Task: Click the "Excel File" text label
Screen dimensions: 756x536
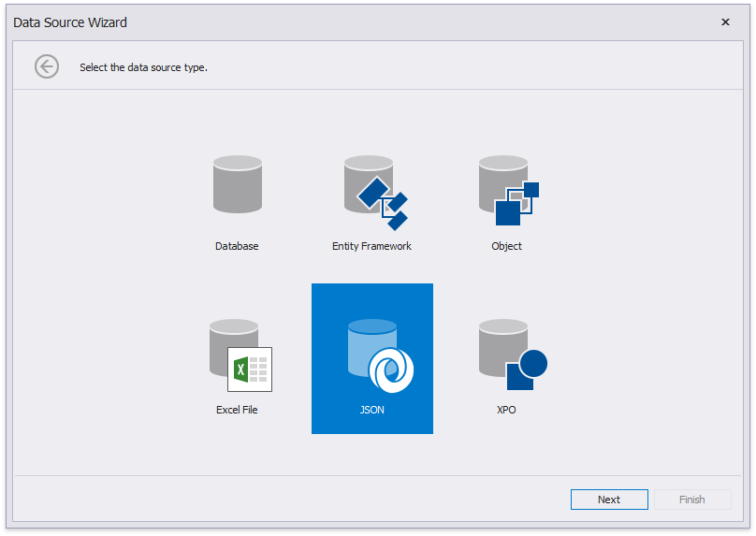Action: point(237,410)
